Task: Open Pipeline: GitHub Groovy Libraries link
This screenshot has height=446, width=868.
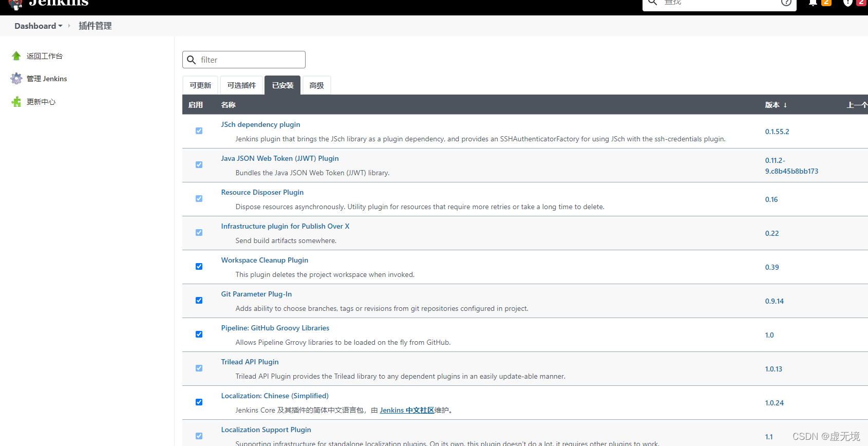Action: (275, 328)
